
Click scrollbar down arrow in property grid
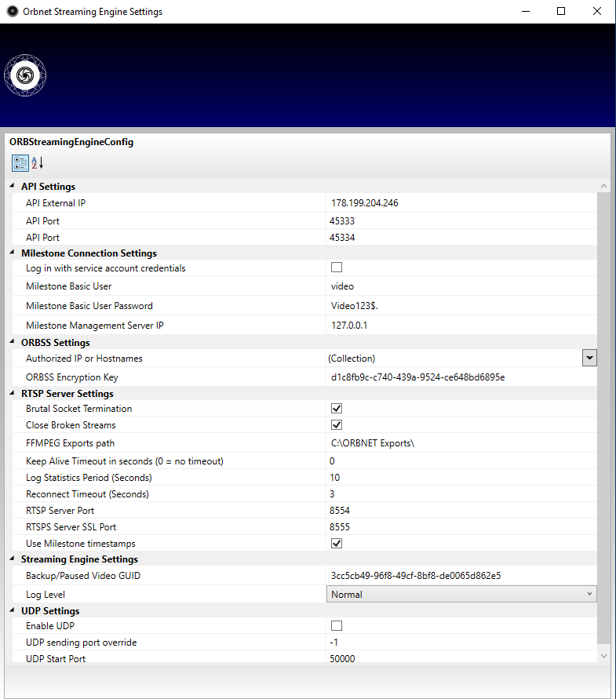pos(603,656)
